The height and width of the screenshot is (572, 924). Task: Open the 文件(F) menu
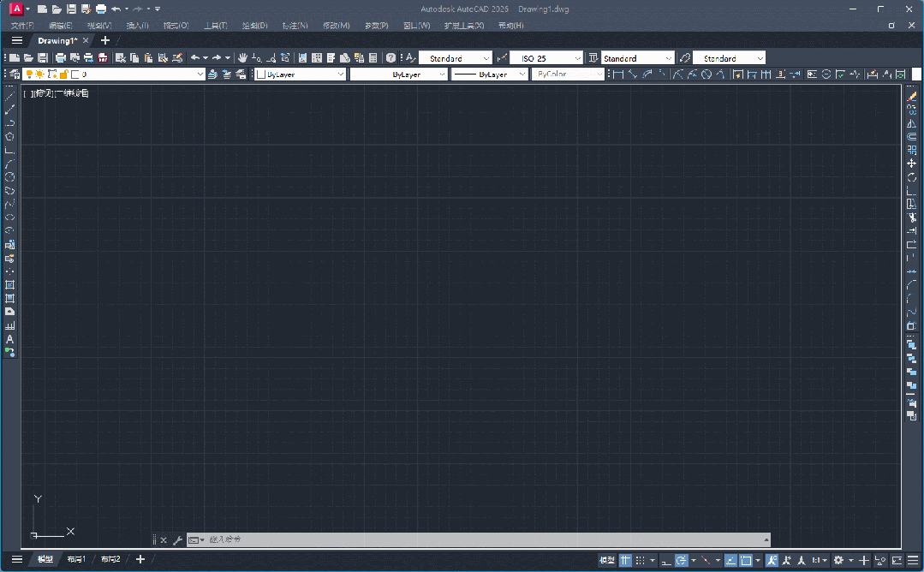pos(22,26)
